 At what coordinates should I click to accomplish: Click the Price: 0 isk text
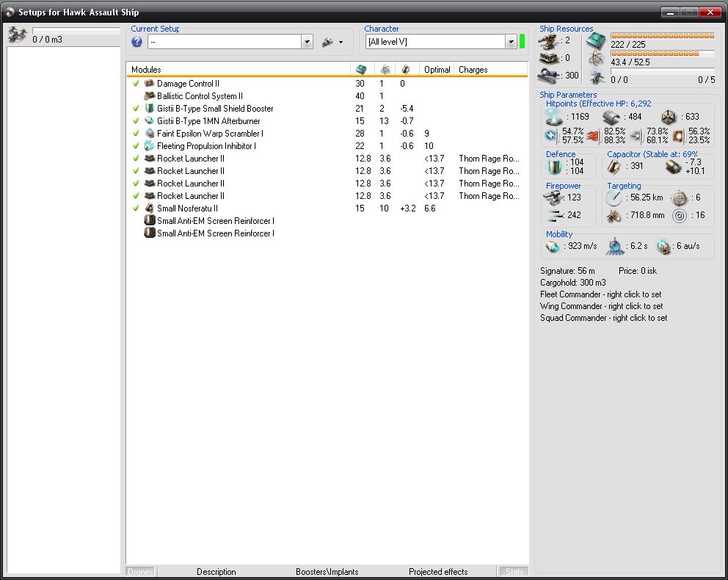638,271
